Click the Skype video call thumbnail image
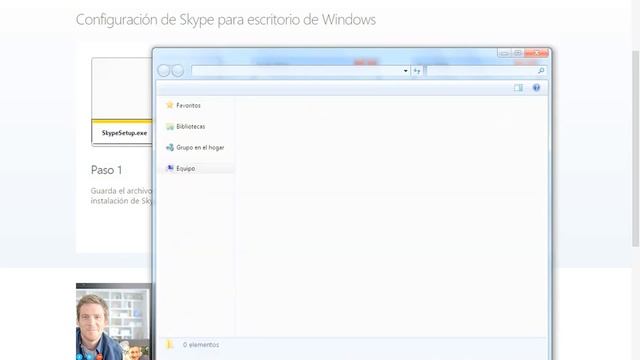 [x=113, y=322]
